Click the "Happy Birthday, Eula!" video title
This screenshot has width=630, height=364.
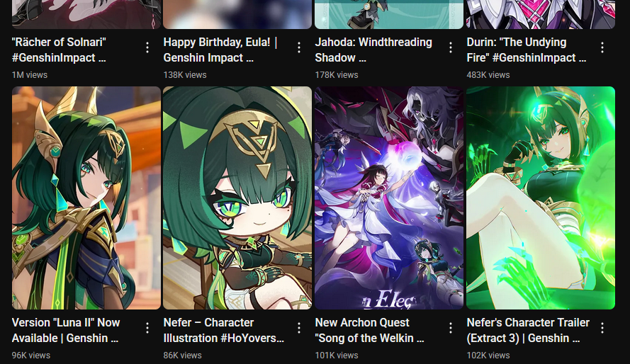click(x=220, y=50)
